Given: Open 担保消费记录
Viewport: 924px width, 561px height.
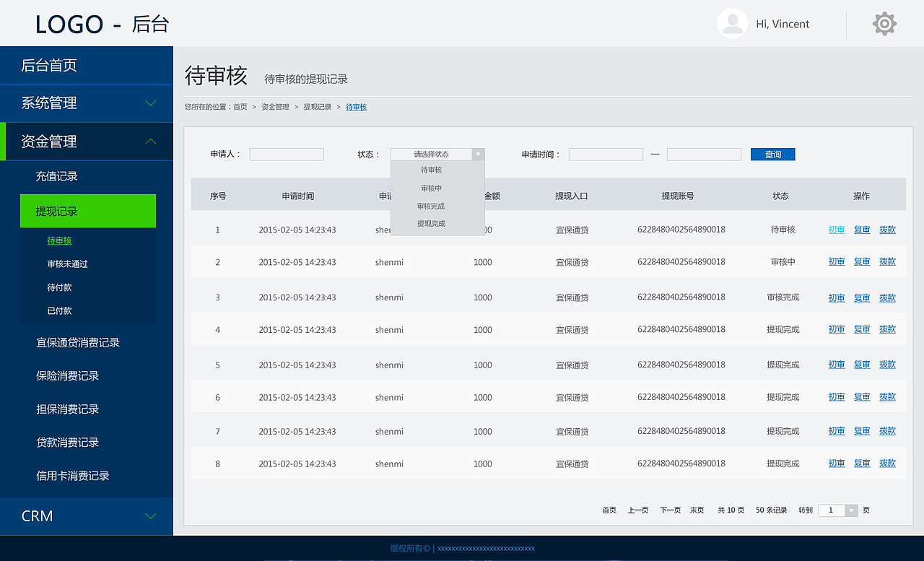Looking at the screenshot, I should click(x=68, y=409).
